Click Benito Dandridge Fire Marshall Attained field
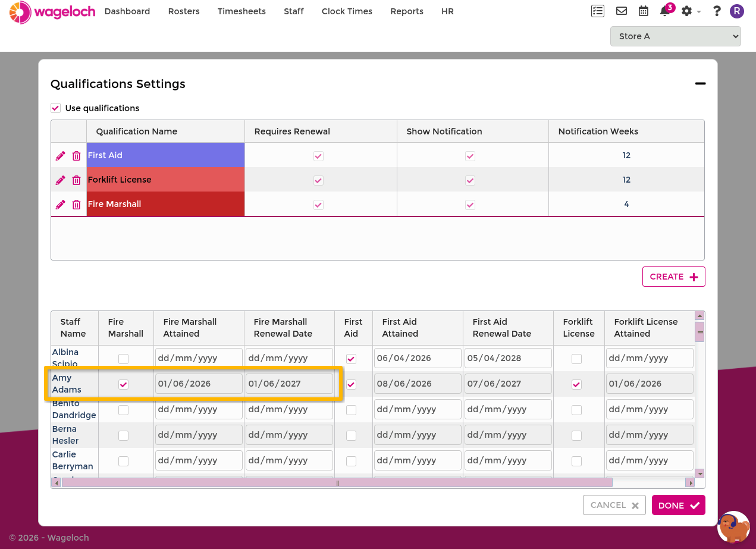756x549 pixels. [199, 409]
